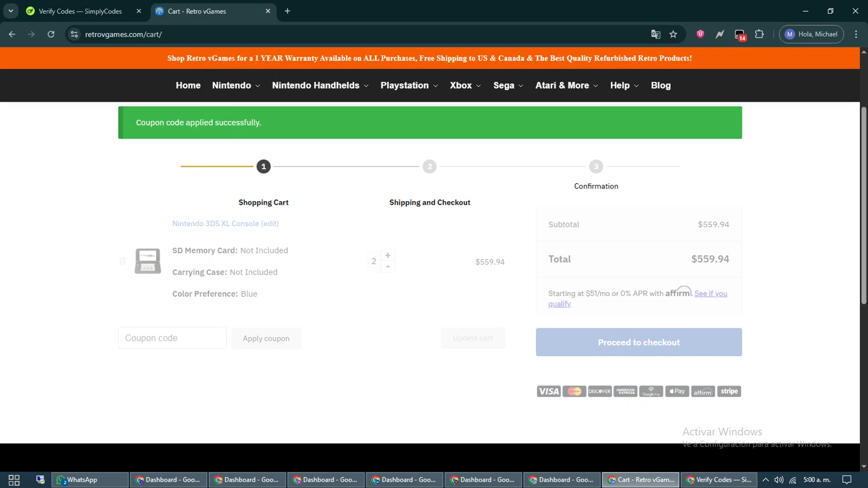Click the browser forward arrow
868x488 pixels.
(x=31, y=34)
